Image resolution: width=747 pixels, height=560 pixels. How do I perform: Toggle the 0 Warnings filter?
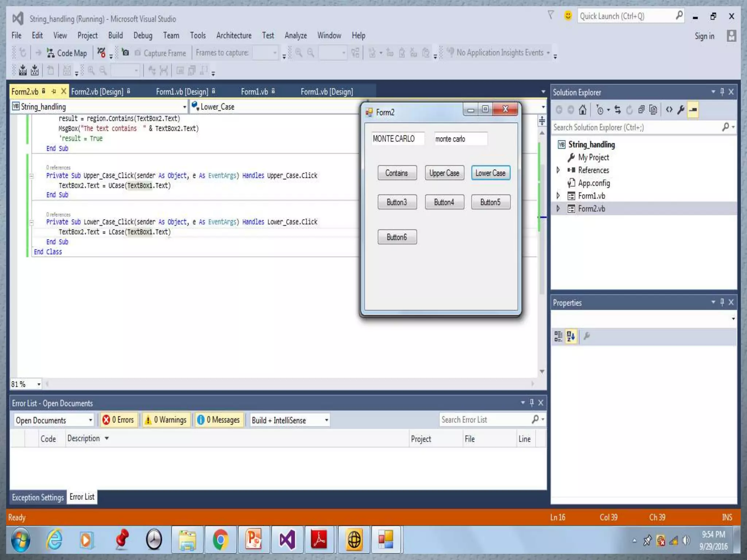coord(166,420)
